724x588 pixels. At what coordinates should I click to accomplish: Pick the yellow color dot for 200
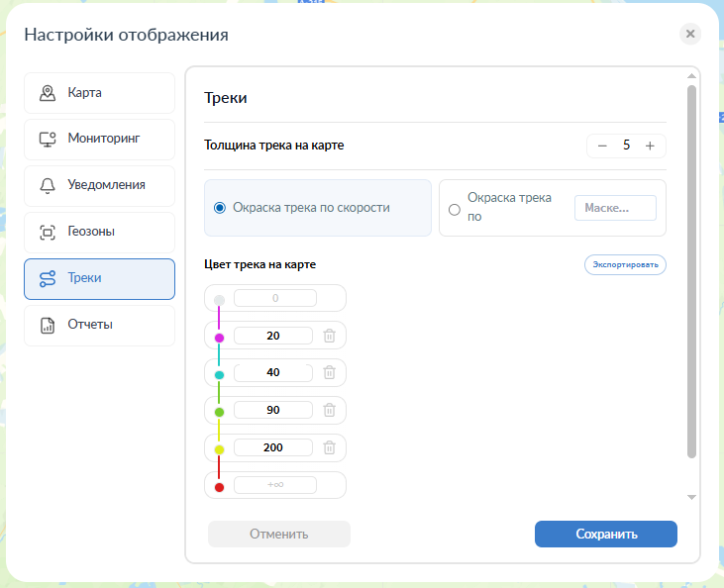tap(219, 449)
